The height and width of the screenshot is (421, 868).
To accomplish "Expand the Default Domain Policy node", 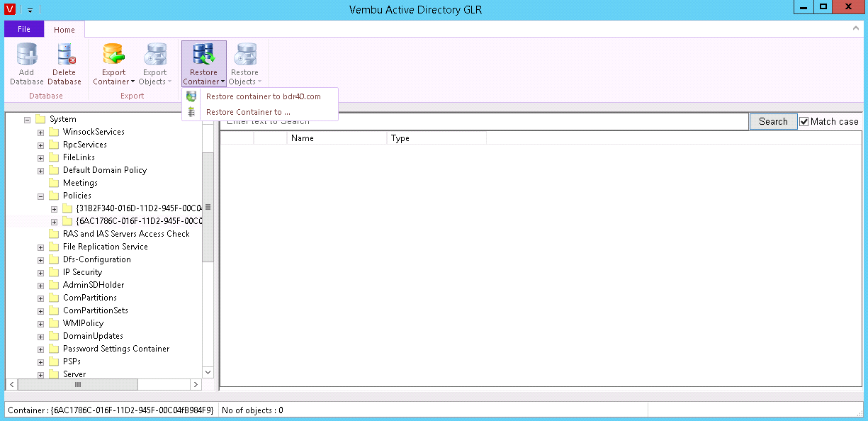I will (x=40, y=171).
